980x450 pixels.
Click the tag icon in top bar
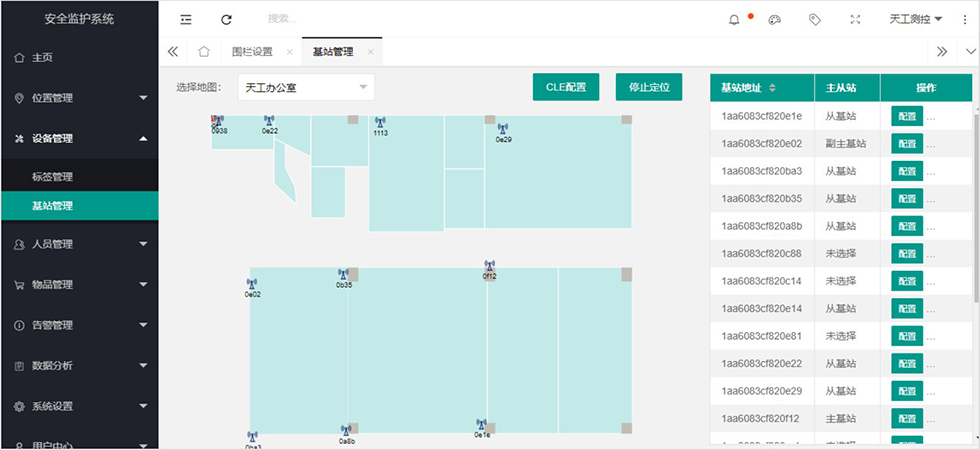click(x=815, y=19)
